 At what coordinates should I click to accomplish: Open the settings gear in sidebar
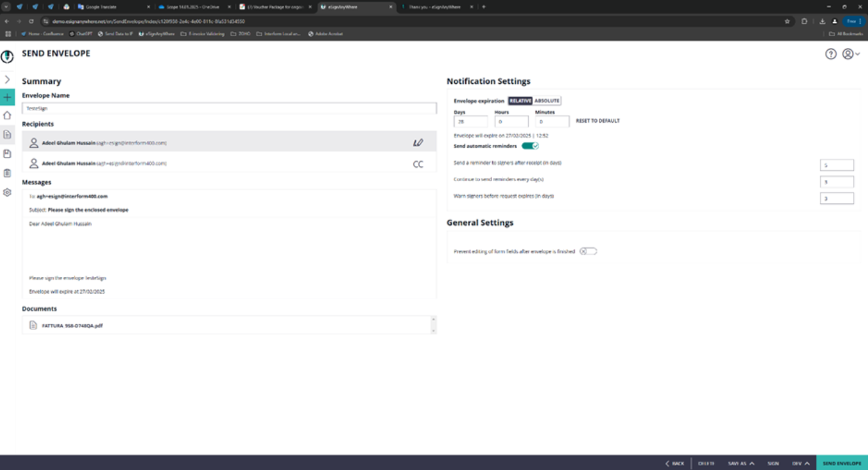pos(7,192)
